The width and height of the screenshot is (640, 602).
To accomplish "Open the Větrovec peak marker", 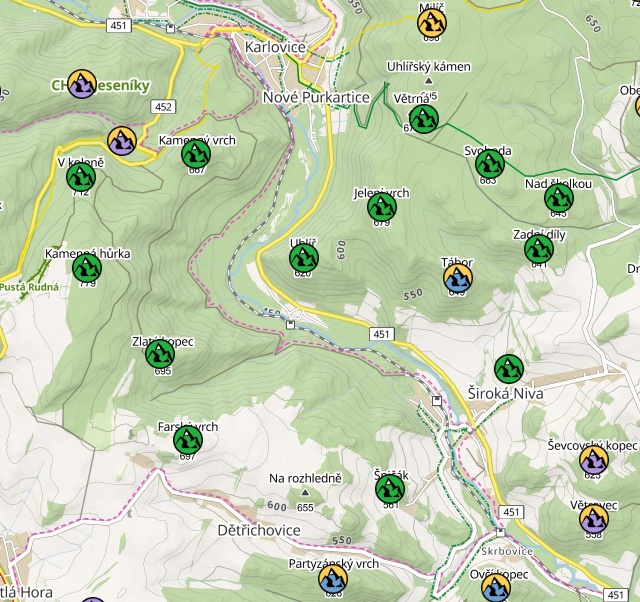I will [594, 519].
